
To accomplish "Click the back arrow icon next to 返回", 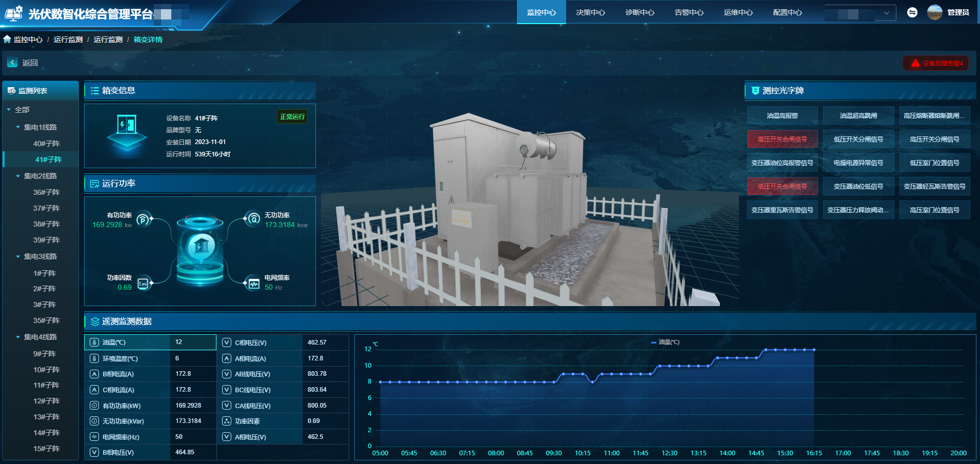I will (x=12, y=63).
